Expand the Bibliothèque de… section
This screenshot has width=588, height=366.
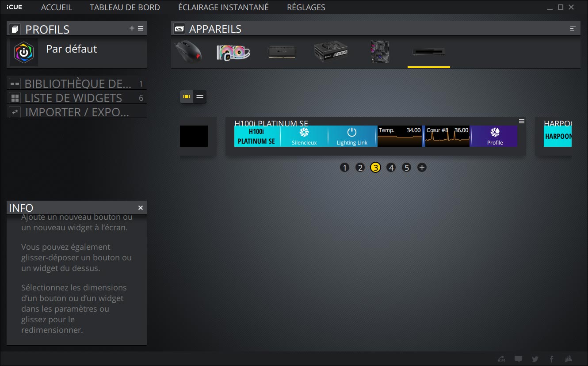[x=76, y=84]
